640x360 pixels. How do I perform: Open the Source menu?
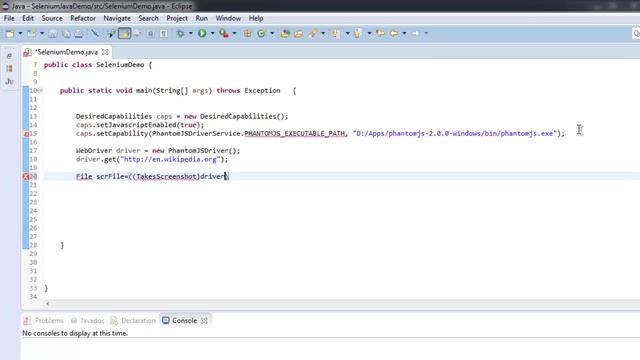coord(52,18)
